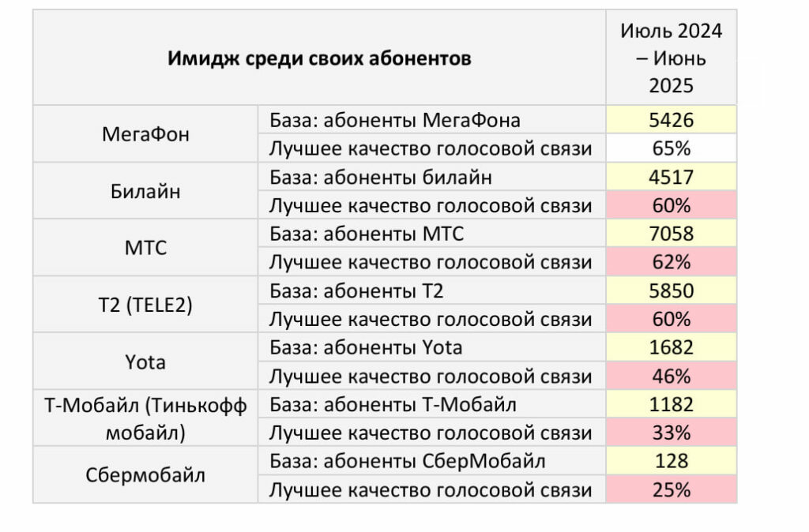Select the 'Билайн' operator cell
The width and height of the screenshot is (809, 532).
point(145,191)
